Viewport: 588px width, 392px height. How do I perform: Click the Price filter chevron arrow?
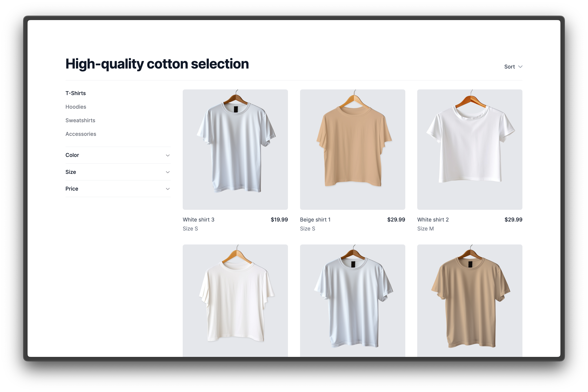point(168,189)
